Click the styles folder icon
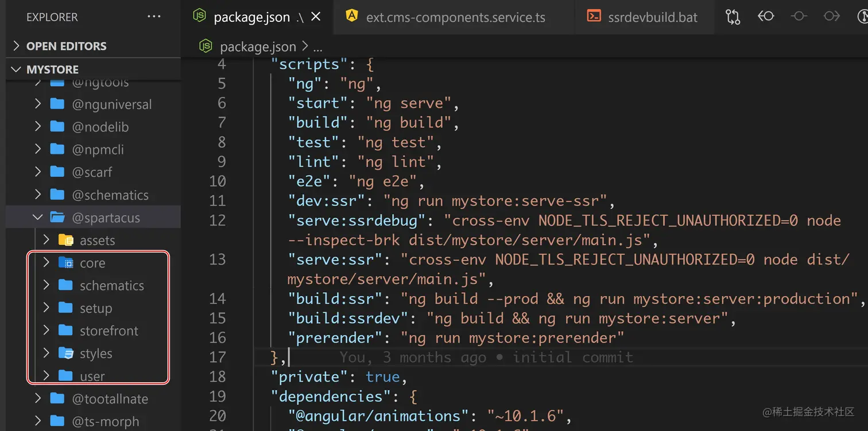 [66, 354]
